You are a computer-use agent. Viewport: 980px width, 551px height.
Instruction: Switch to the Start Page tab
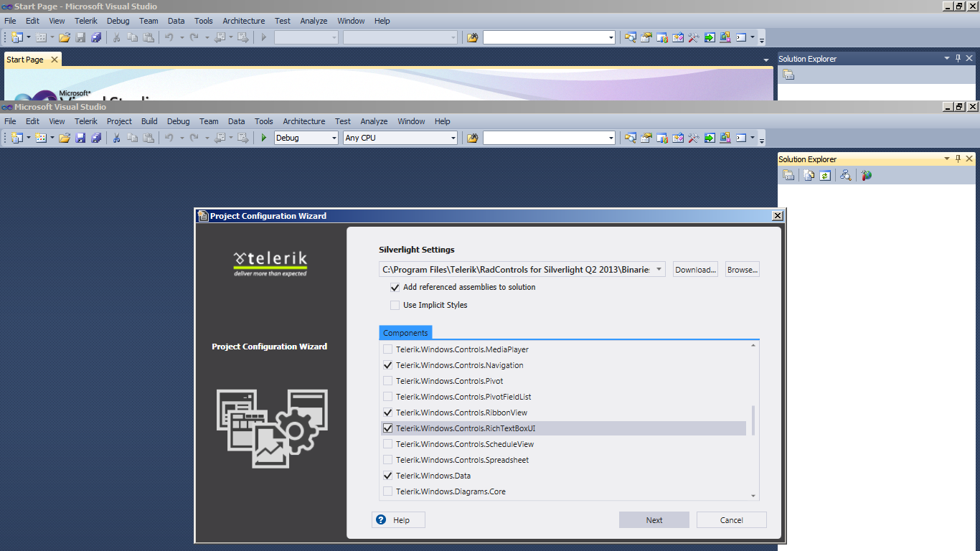[x=25, y=60]
